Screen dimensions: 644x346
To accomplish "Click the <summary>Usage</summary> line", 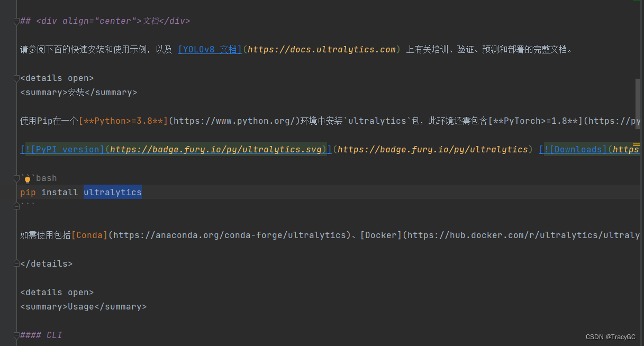I will point(84,307).
